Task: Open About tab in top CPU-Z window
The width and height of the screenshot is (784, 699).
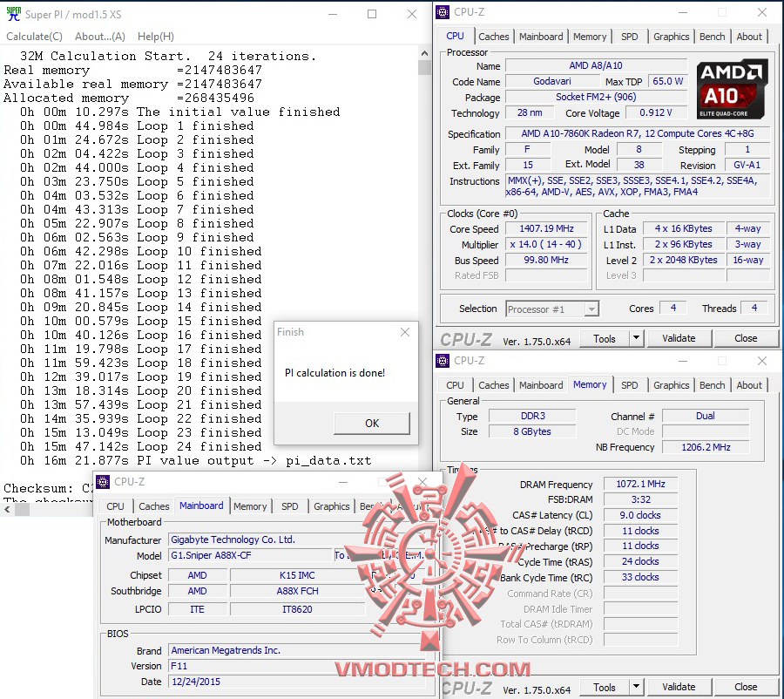Action: pyautogui.click(x=749, y=37)
